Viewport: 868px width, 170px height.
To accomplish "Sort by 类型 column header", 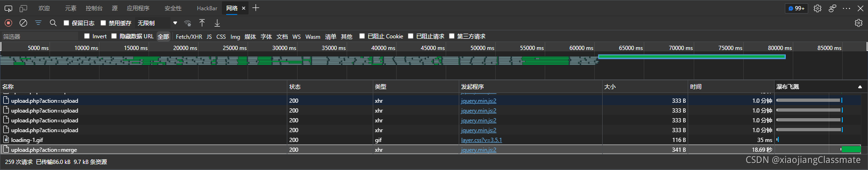I will [x=416, y=86].
